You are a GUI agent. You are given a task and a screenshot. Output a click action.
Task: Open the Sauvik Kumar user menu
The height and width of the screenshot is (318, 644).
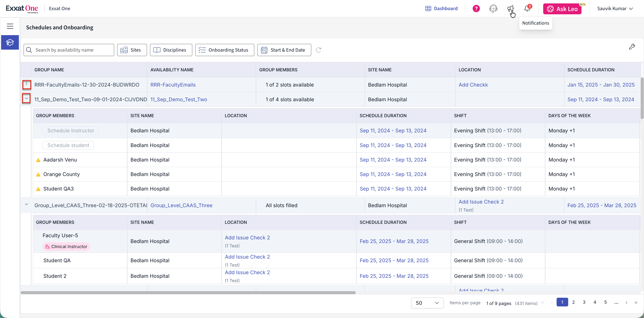(x=615, y=9)
